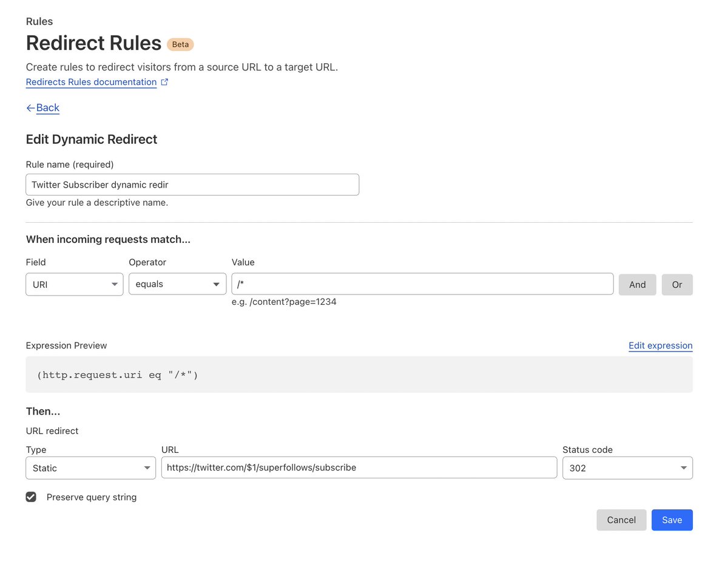Disable the Preserve query string checkbox
Image resolution: width=728 pixels, height=564 pixels.
31,497
